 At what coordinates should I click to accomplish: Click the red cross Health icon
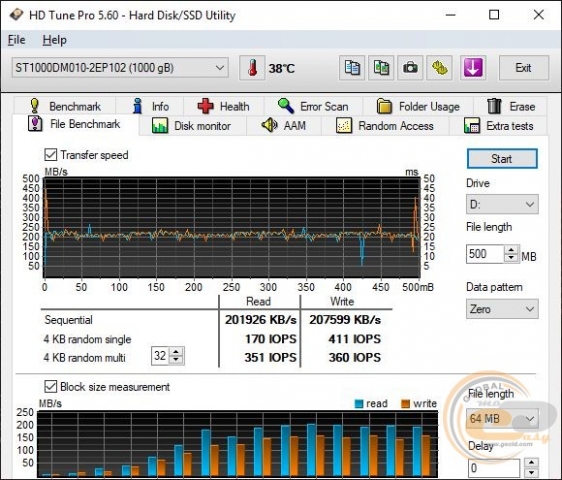tap(205, 106)
